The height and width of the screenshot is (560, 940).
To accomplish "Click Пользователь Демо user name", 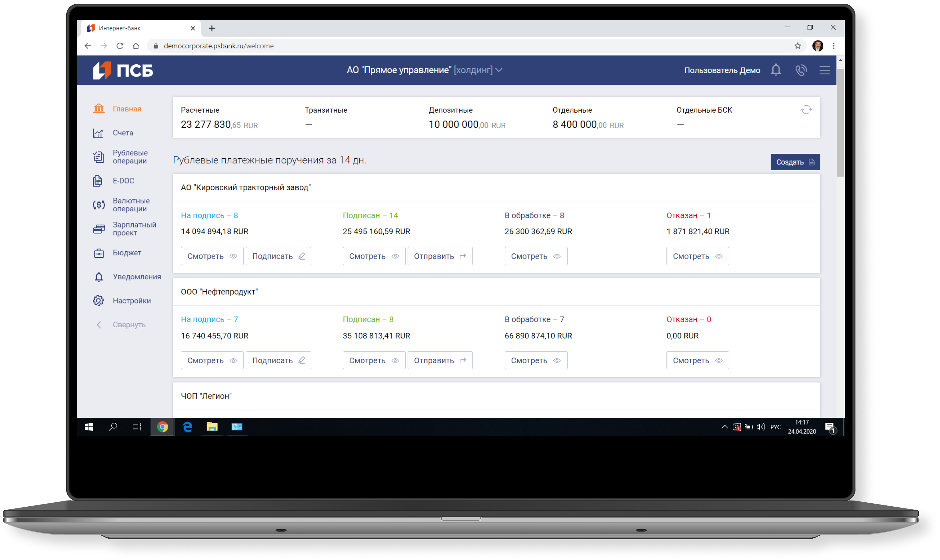I will pyautogui.click(x=722, y=70).
